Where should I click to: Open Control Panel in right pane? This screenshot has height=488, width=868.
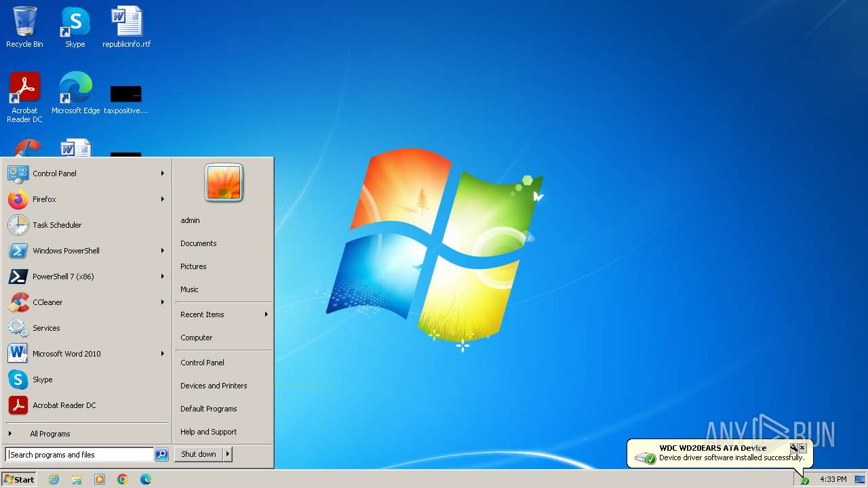pos(224,363)
